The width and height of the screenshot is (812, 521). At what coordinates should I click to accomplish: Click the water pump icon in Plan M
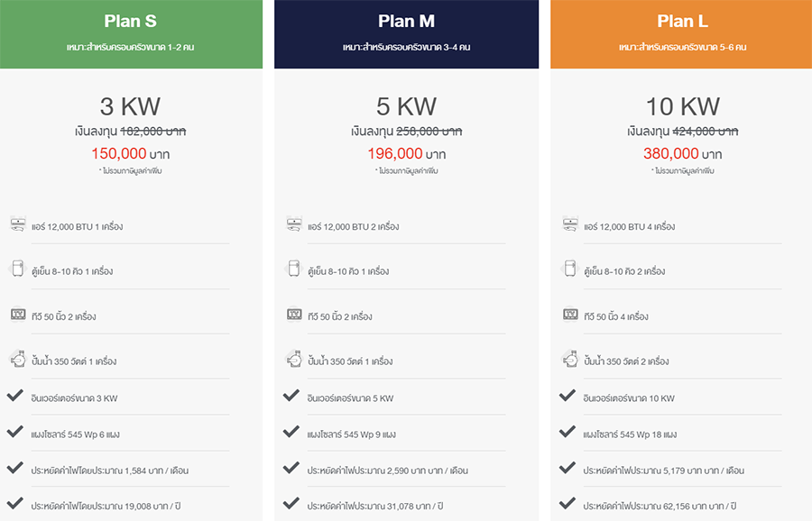(294, 360)
